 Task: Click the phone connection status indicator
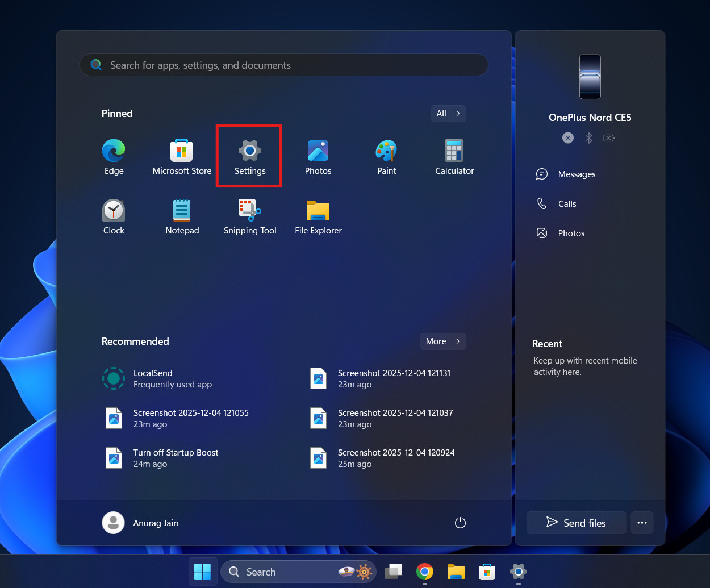pos(568,137)
